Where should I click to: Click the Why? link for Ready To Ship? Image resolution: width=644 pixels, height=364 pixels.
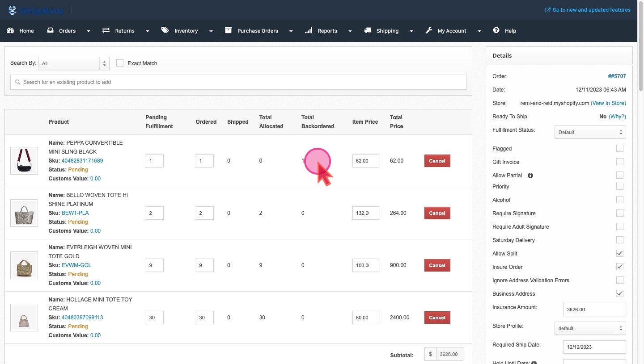(617, 117)
